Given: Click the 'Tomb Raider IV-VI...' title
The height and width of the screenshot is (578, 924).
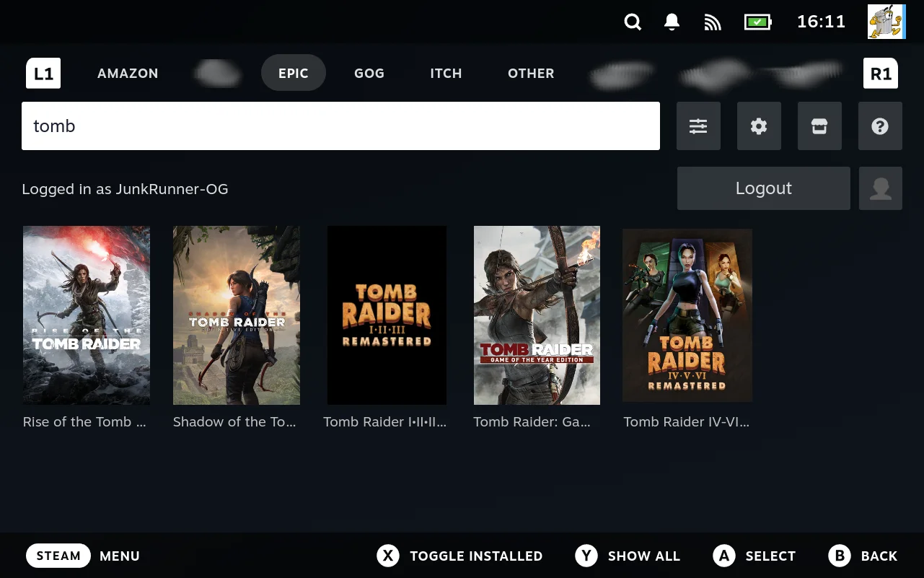Looking at the screenshot, I should click(x=686, y=422).
